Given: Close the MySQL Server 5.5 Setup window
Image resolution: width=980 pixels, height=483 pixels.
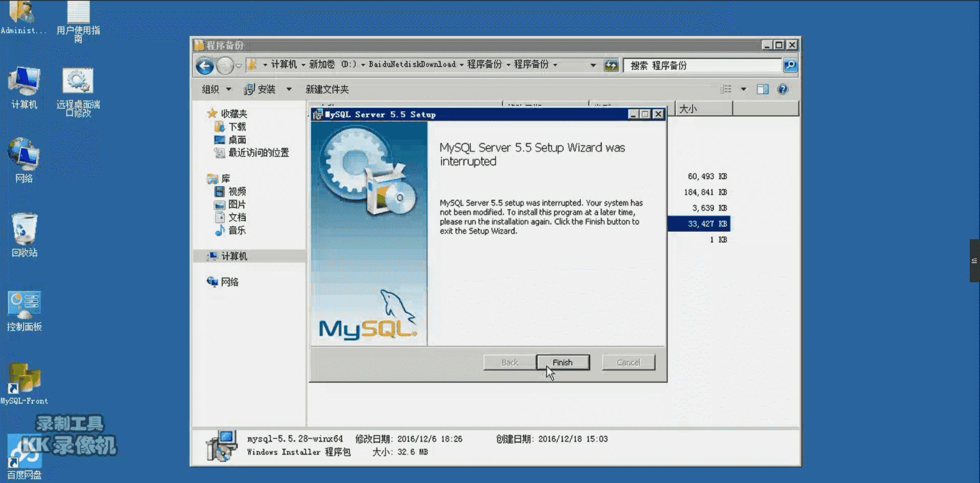Looking at the screenshot, I should click(x=658, y=114).
